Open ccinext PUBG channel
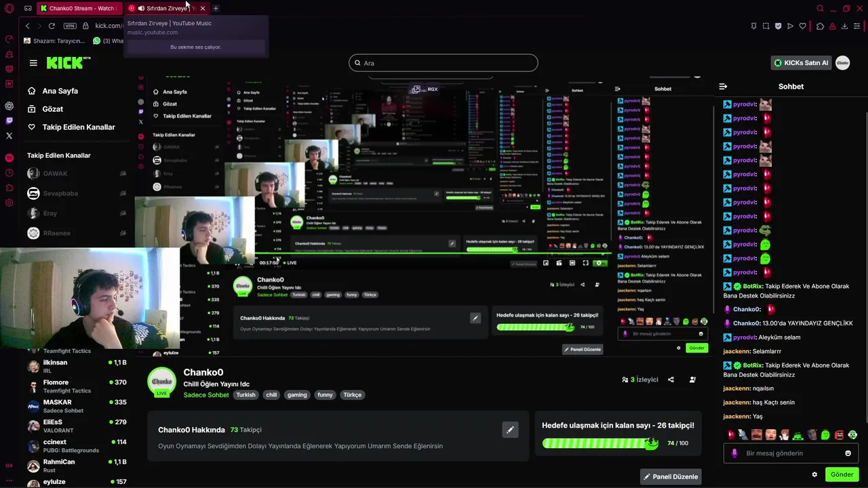This screenshot has width=868, height=488. tap(77, 446)
